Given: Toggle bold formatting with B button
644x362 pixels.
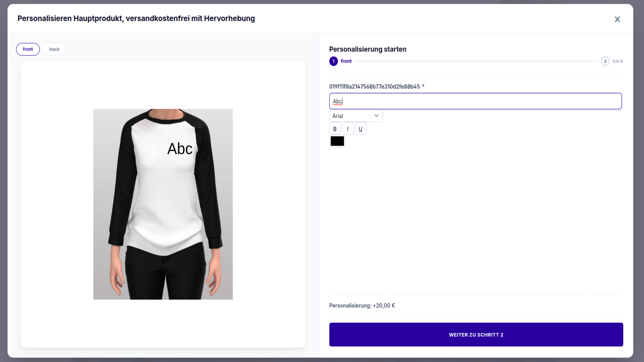Looking at the screenshot, I should [335, 129].
